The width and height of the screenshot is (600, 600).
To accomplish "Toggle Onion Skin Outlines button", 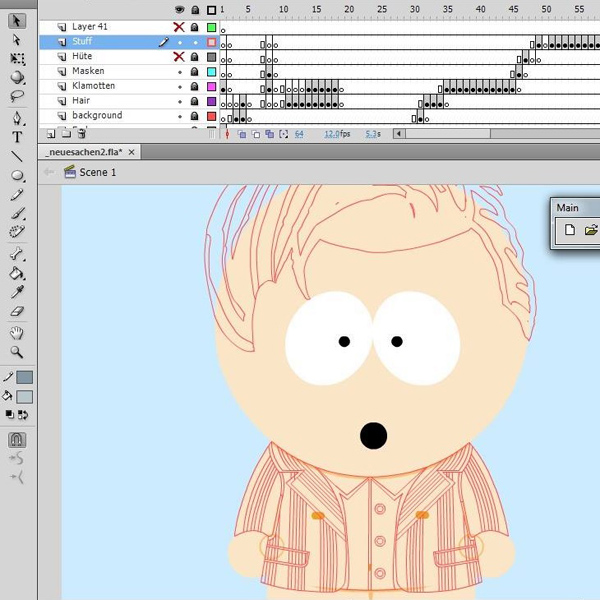I will click(256, 134).
